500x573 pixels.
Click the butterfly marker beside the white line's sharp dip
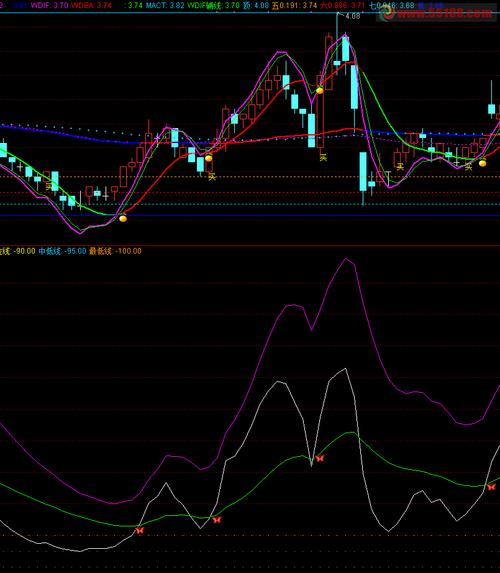click(320, 458)
